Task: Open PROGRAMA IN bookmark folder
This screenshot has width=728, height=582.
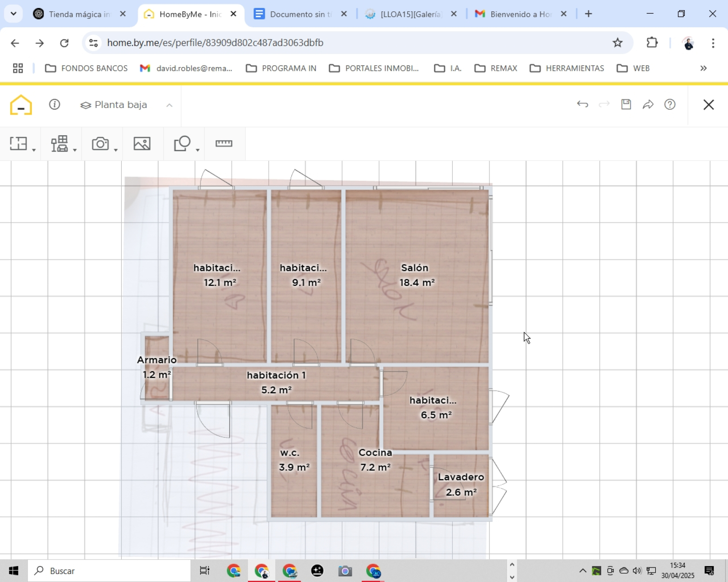Action: click(281, 69)
